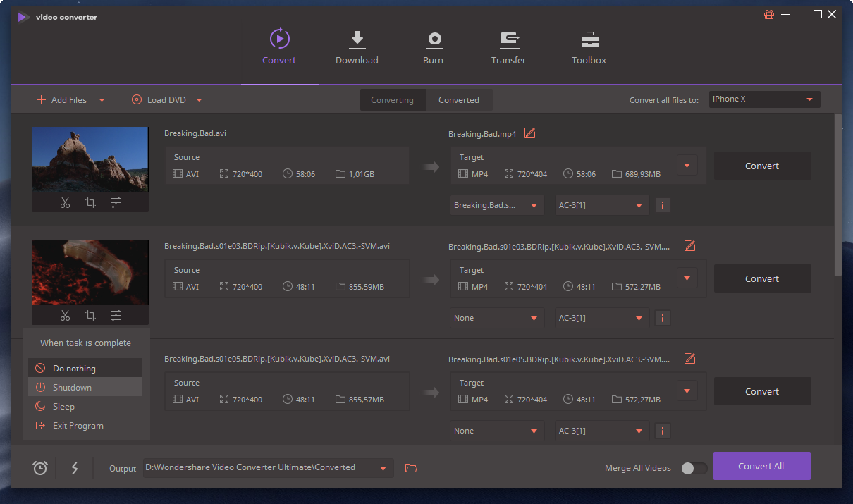This screenshot has width=853, height=504.
Task: Open target format options for s01e05
Action: click(x=687, y=391)
